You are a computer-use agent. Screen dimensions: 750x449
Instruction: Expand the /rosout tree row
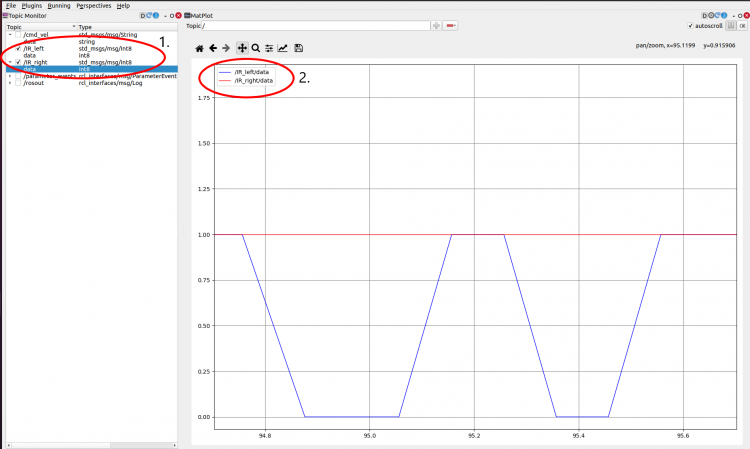pos(9,82)
